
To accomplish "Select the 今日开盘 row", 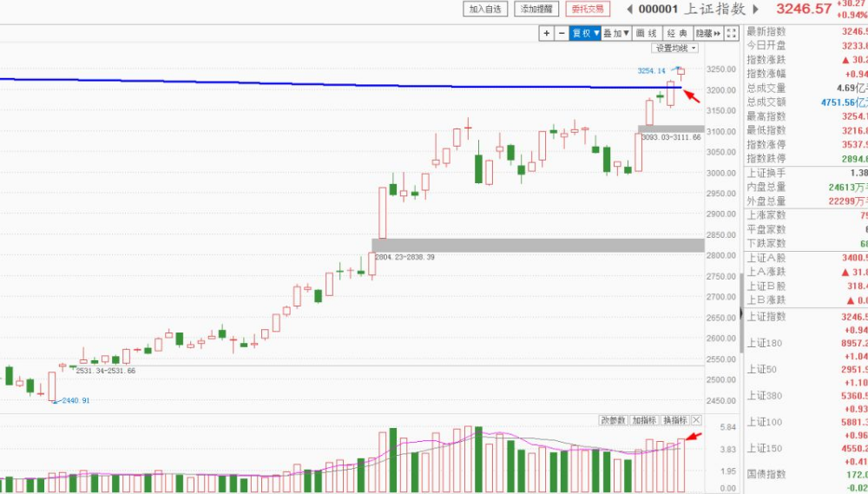I will tap(806, 45).
